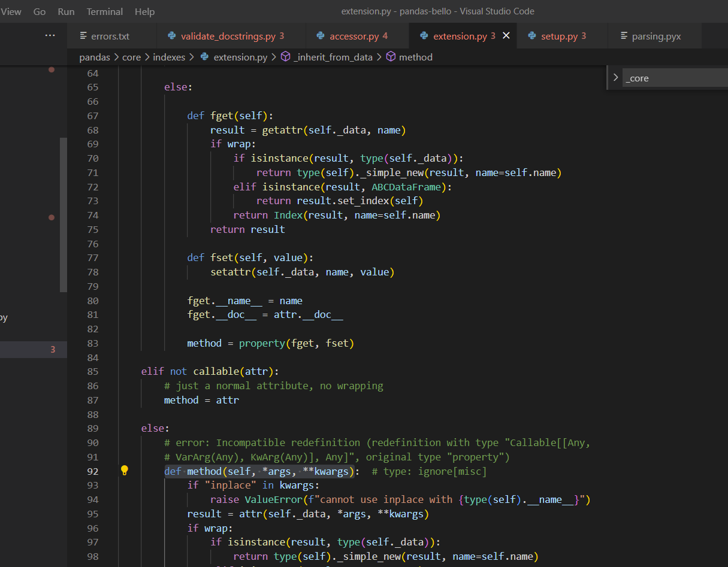Screen dimensions: 728x567
Task: Open the _inherit_from_data breadcrumb dropdown
Action: [333, 57]
